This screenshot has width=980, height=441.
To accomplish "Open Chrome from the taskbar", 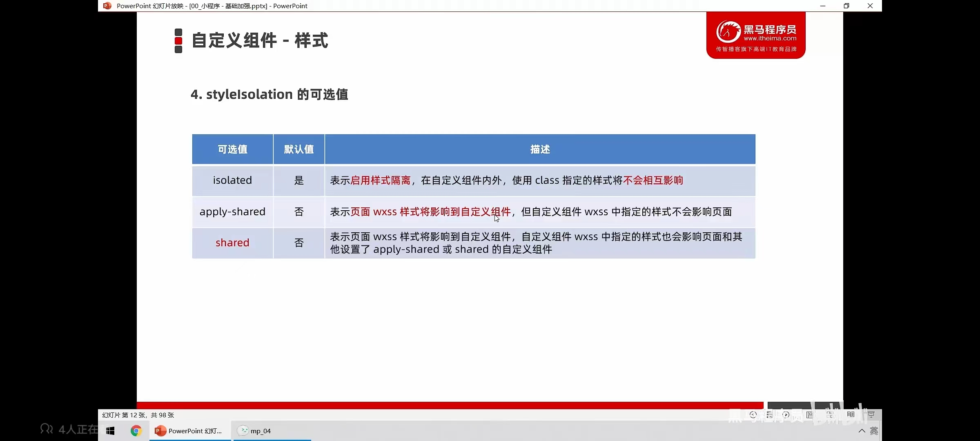I will pyautogui.click(x=136, y=431).
